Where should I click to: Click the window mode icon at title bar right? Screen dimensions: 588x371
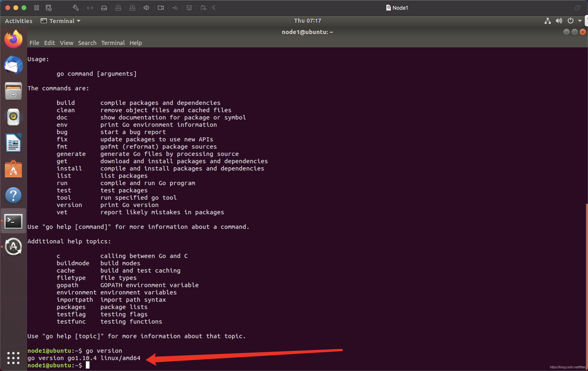[577, 8]
